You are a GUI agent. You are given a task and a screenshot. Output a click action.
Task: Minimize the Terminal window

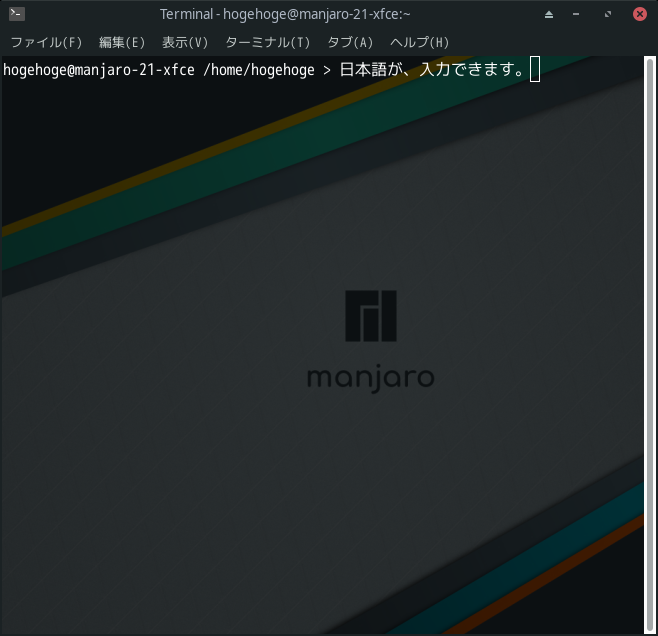point(576,14)
